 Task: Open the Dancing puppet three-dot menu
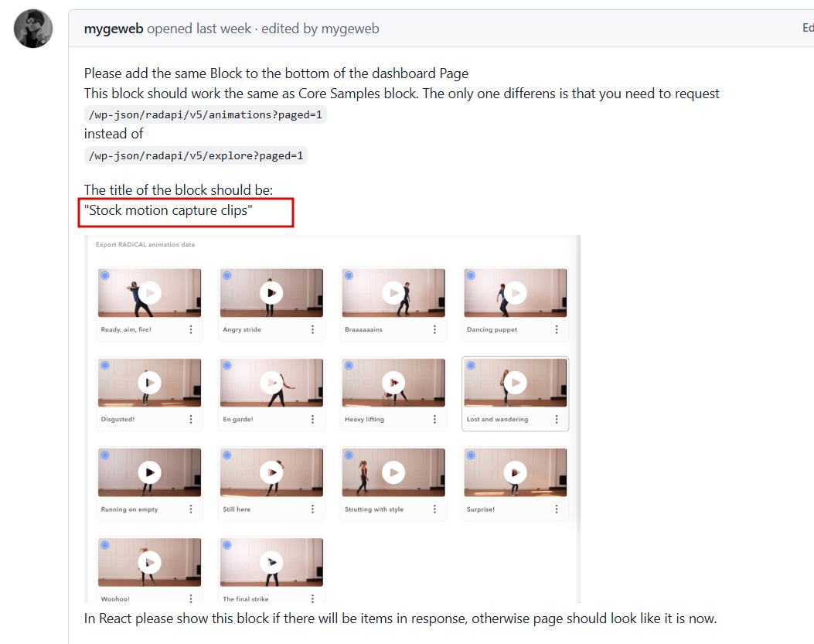click(x=557, y=330)
